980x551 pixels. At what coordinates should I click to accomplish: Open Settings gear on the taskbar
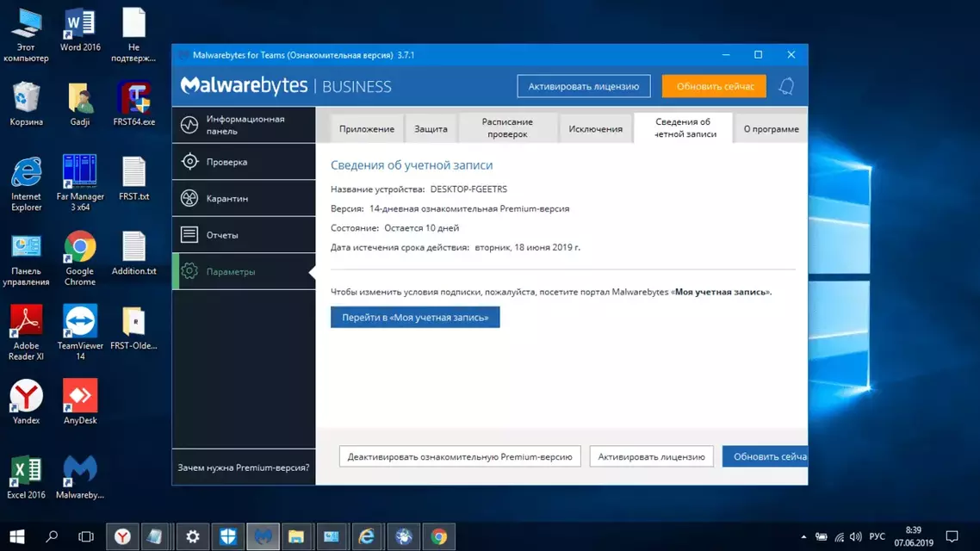point(193,536)
